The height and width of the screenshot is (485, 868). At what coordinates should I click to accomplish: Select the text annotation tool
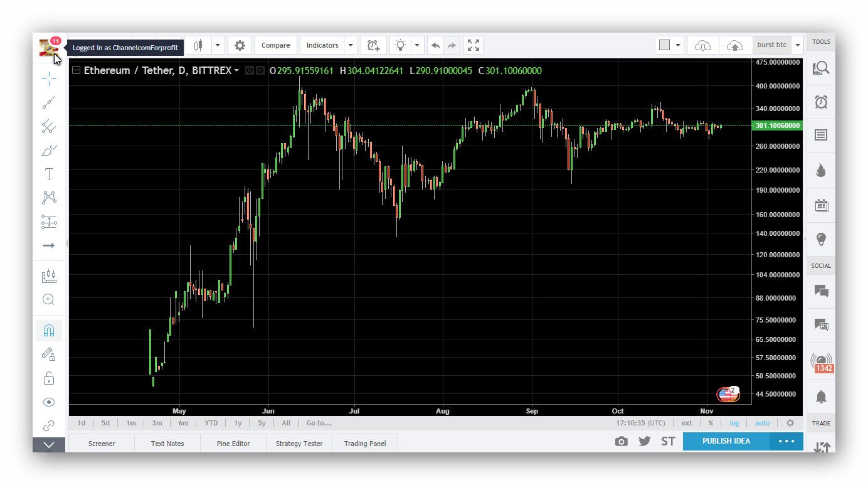coord(49,174)
